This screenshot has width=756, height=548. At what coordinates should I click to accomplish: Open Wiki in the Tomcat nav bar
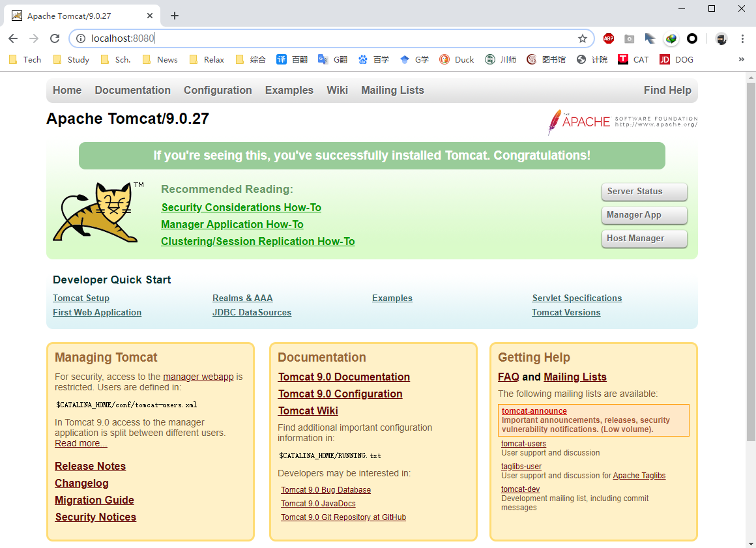(337, 90)
